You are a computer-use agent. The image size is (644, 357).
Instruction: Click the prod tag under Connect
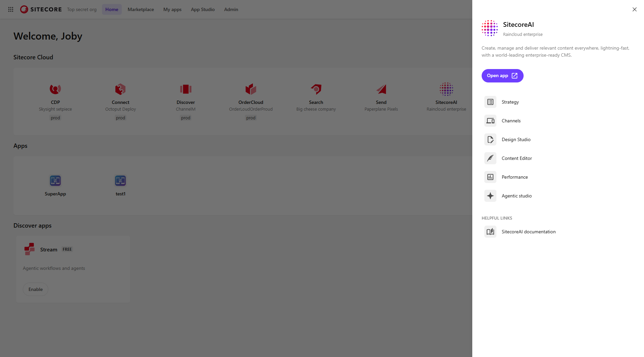pyautogui.click(x=120, y=118)
